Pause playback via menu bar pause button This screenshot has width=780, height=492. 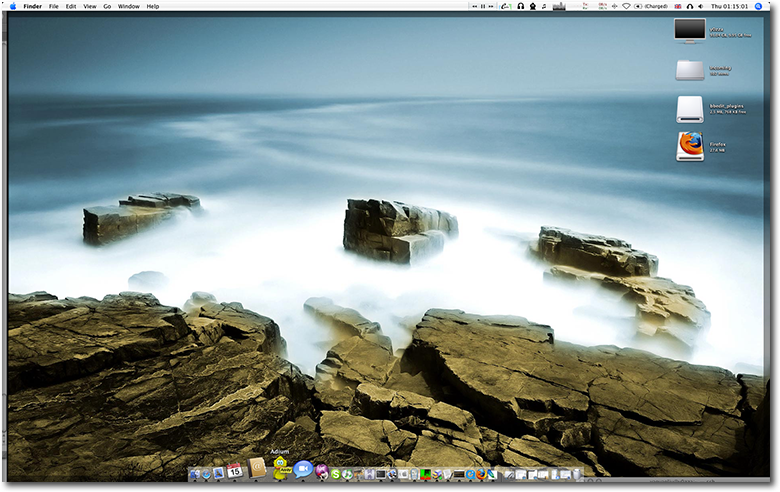(483, 6)
